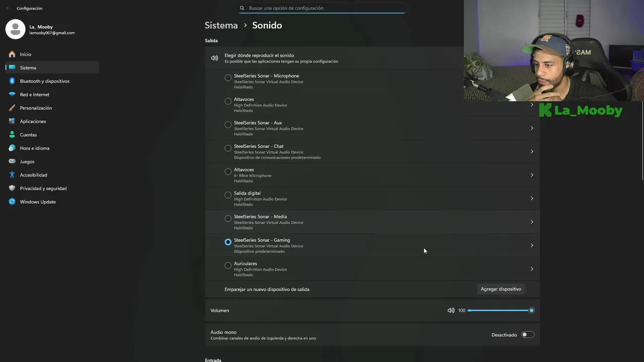Expand SteelSeries Sonar - Gaming device details
Viewport: 644px width, 362px height.
point(532,245)
